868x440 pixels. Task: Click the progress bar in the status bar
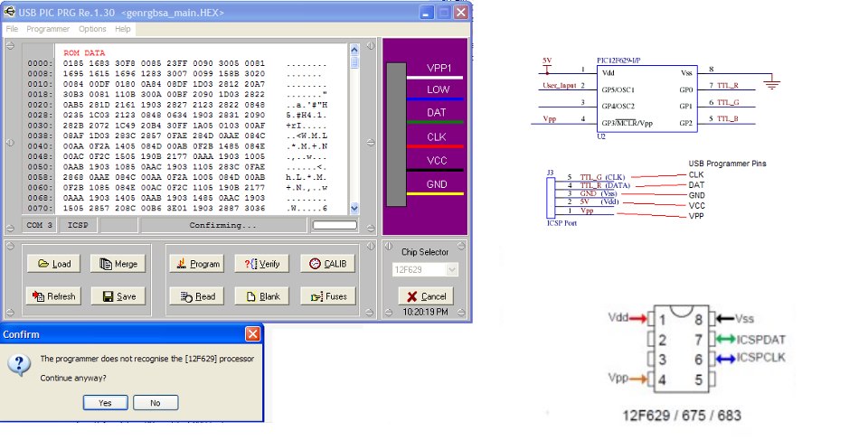tap(335, 225)
